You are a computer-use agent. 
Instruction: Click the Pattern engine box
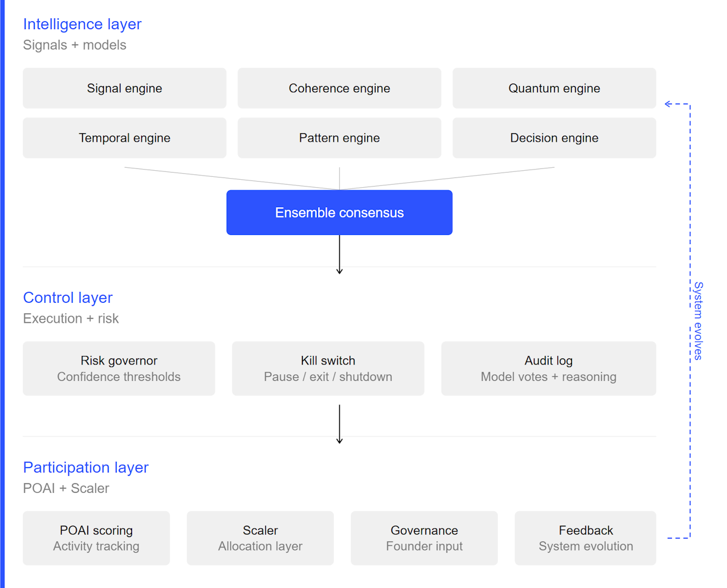pyautogui.click(x=339, y=138)
